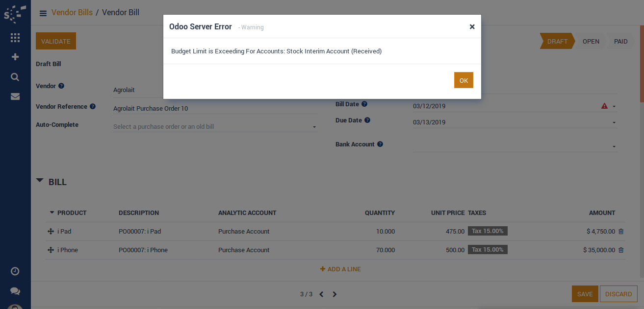Screen dimensions: 644x309
Task: Click the Vendor Reference input field
Action: (x=215, y=109)
